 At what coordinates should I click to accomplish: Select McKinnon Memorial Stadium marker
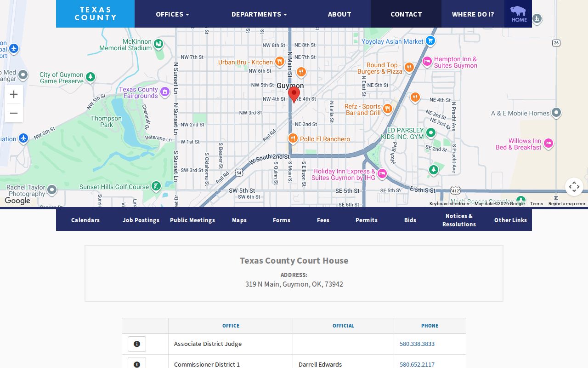tap(158, 44)
